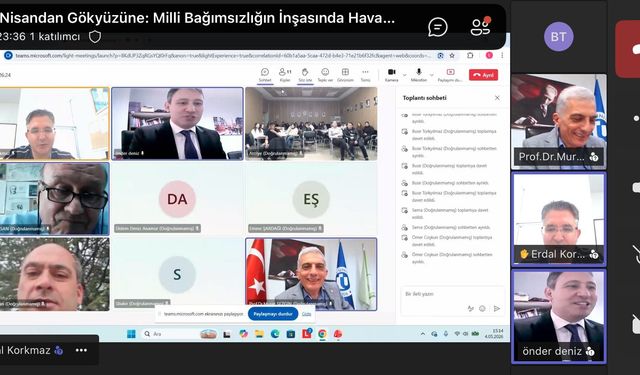This screenshot has height=375, width=640.
Task: Tap the shield security icon beside katılımcı
Action: point(95,37)
